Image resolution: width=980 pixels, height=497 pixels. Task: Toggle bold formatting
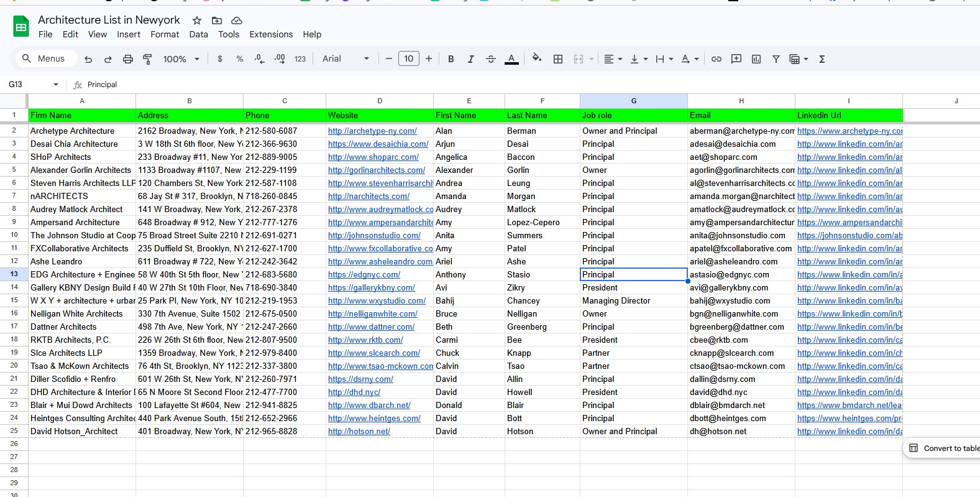tap(451, 59)
